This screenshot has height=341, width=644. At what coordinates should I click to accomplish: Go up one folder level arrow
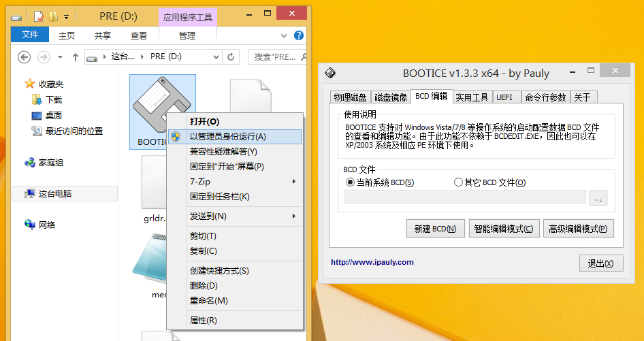(75, 57)
